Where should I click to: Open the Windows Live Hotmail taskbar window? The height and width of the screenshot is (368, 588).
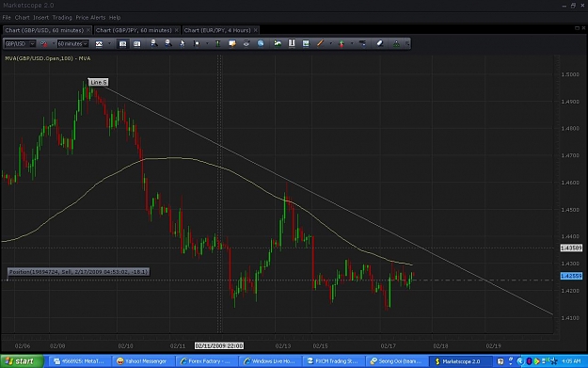[269, 361]
